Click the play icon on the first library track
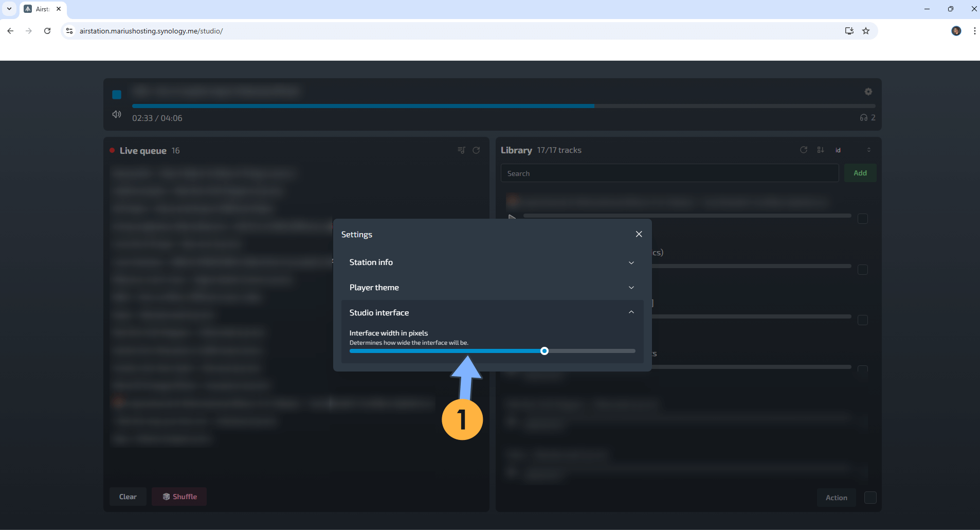Viewport: 980px width, 530px height. [511, 218]
